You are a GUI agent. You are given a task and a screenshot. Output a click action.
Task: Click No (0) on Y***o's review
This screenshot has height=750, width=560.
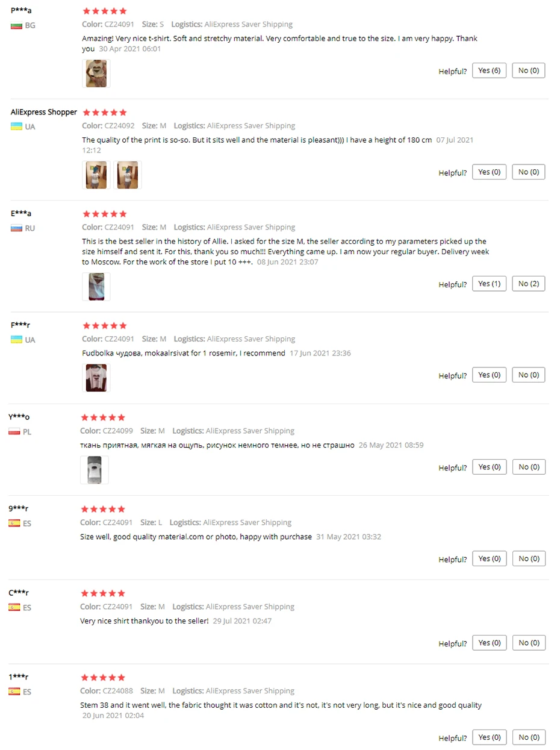pyautogui.click(x=529, y=467)
